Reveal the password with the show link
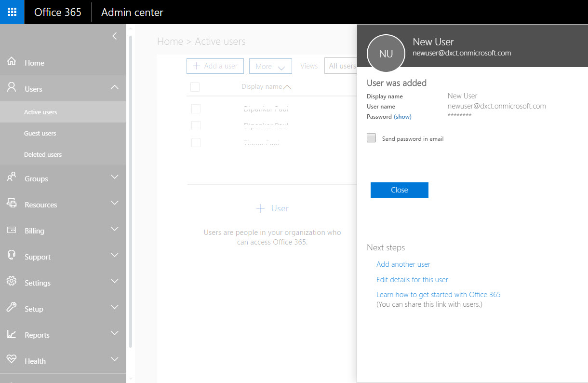The width and height of the screenshot is (588, 383). (402, 116)
